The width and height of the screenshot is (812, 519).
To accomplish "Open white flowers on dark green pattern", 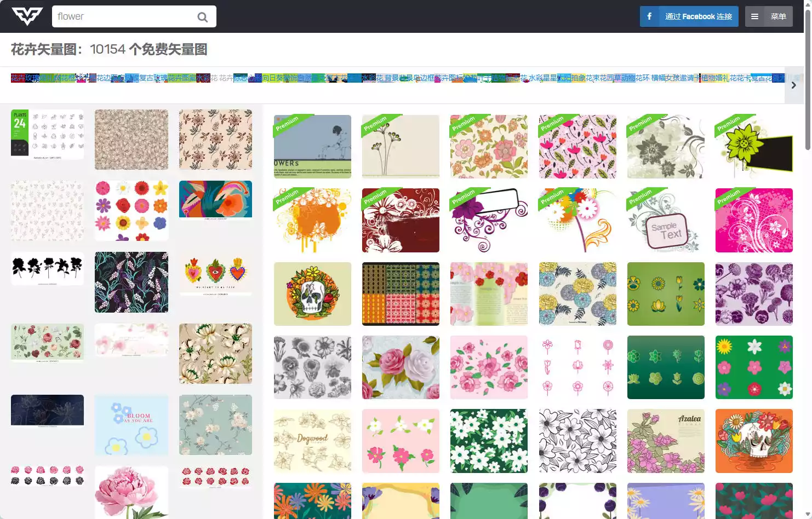I will point(489,441).
